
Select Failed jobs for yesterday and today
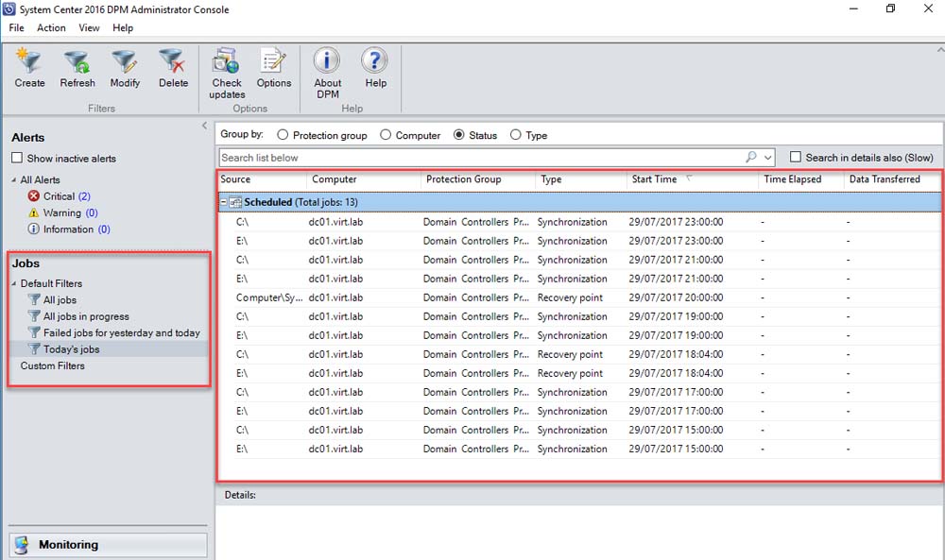tap(122, 332)
